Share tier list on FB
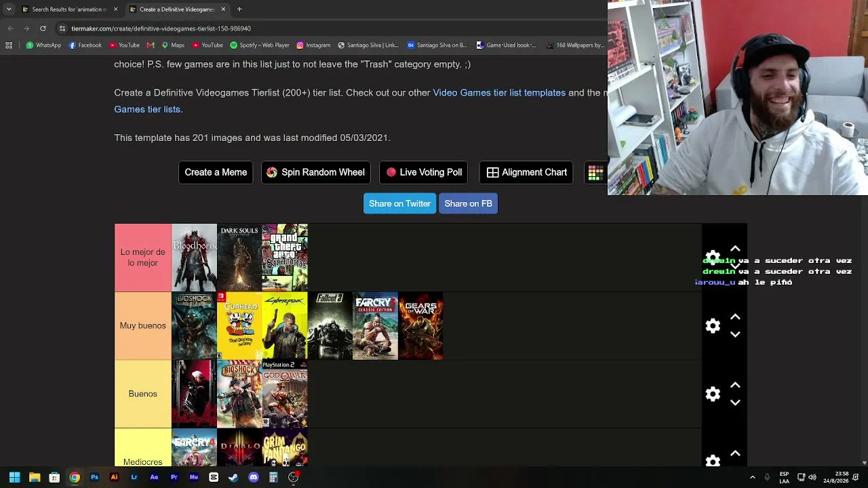The height and width of the screenshot is (488, 868). [x=468, y=203]
